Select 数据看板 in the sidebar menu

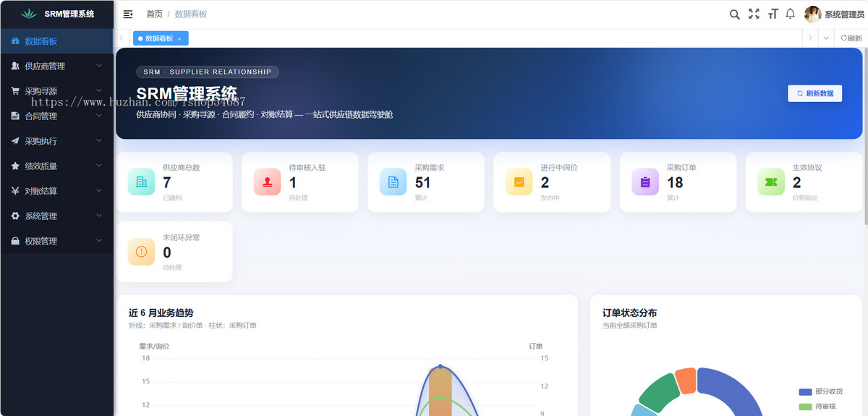(56, 41)
